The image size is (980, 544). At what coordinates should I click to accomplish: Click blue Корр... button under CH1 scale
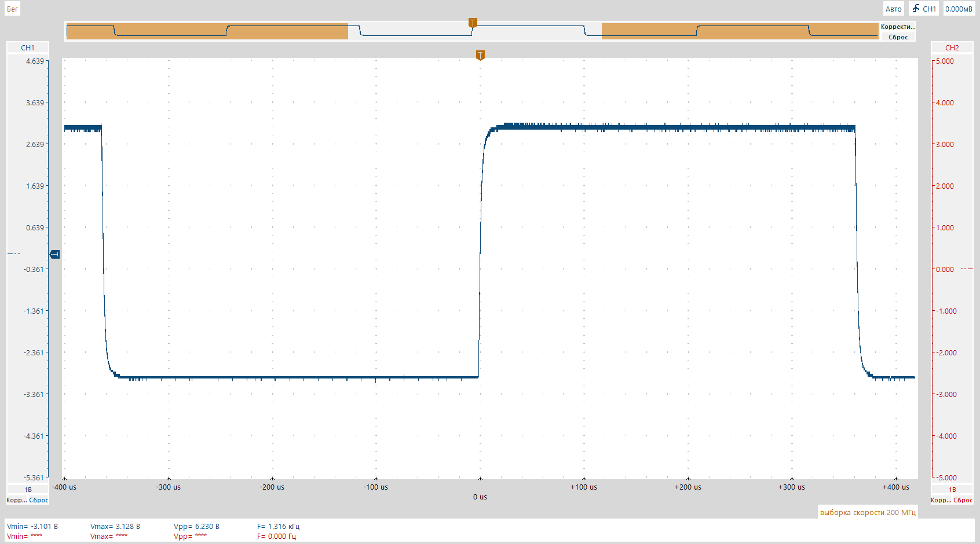click(x=16, y=500)
